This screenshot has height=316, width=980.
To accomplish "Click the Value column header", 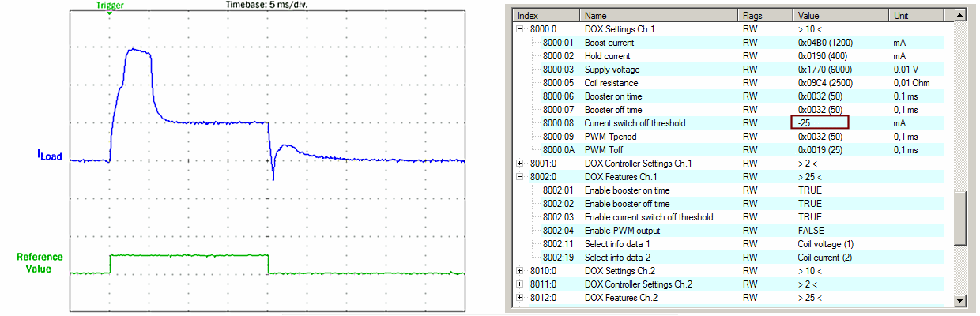I will pyautogui.click(x=841, y=15).
